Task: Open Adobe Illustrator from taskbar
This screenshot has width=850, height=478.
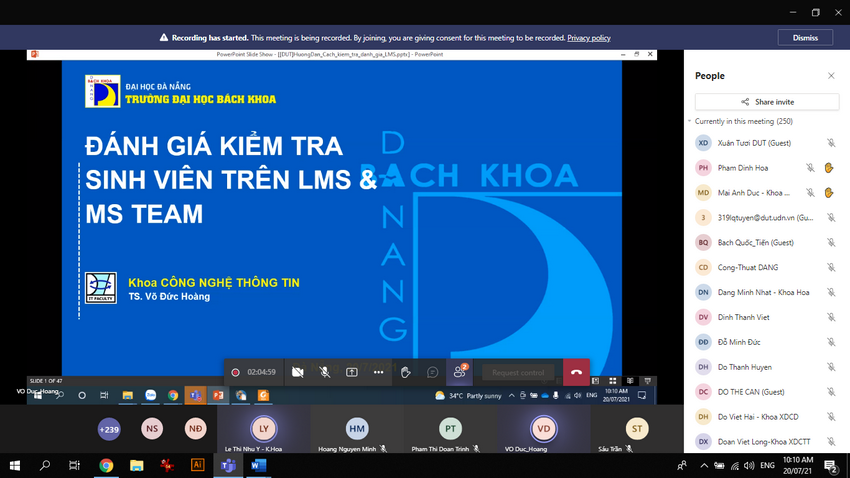Action: click(x=197, y=466)
